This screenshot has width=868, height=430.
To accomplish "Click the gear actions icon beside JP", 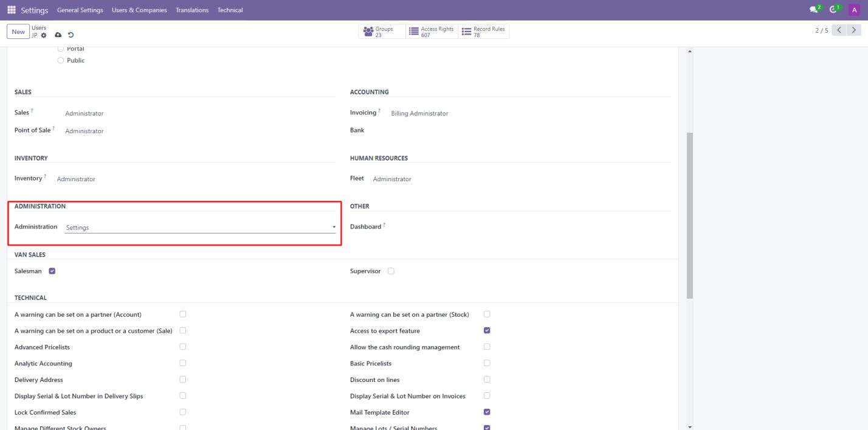I will pyautogui.click(x=44, y=35).
